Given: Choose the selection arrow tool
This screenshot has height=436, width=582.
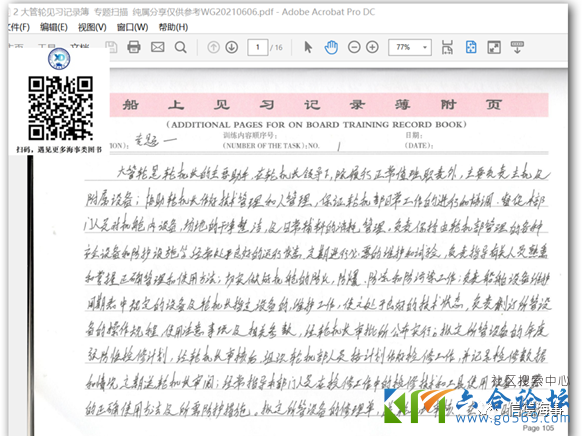Looking at the screenshot, I should 308,47.
